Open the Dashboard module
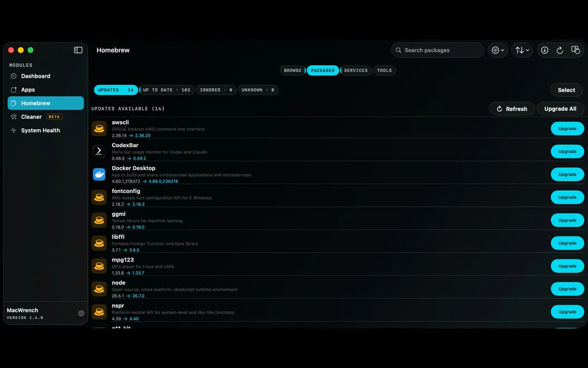The width and height of the screenshot is (588, 368). [46, 76]
